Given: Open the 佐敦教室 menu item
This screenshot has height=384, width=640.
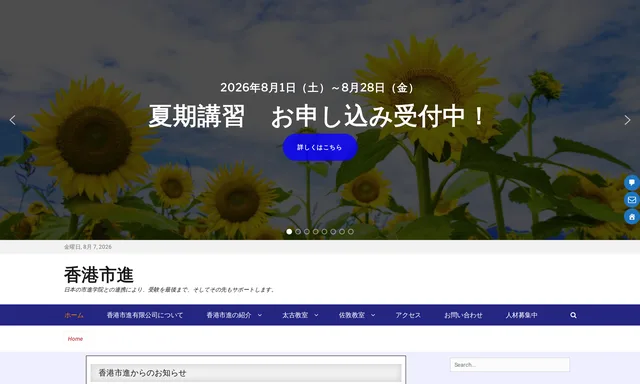Looking at the screenshot, I should click(352, 315).
